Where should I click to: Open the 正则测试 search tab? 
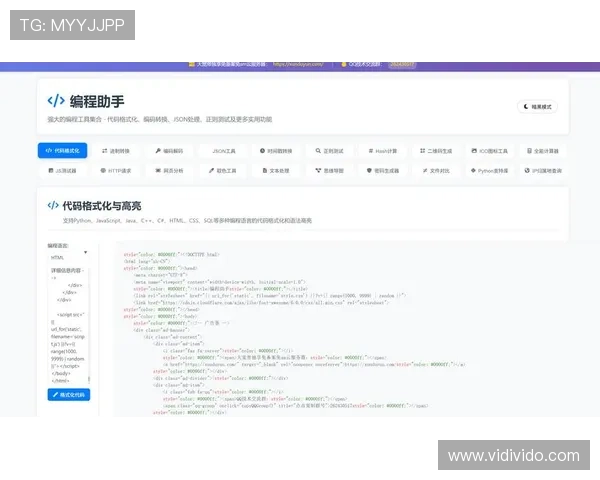pyautogui.click(x=329, y=151)
